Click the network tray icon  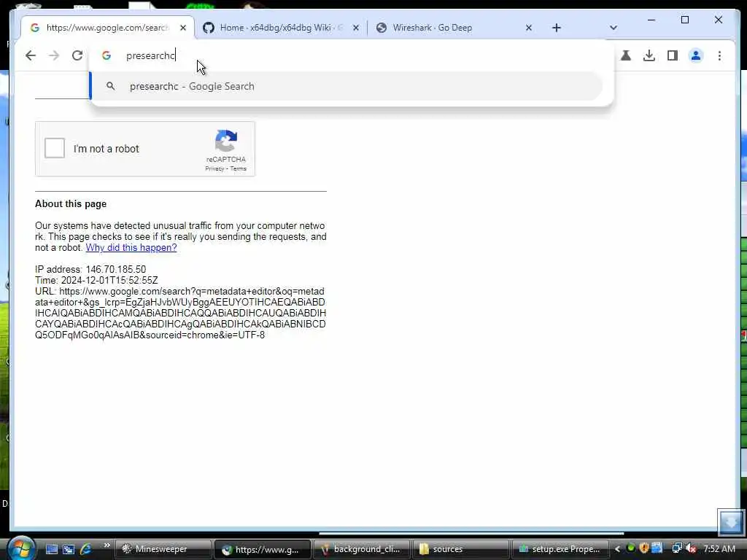[676, 548]
